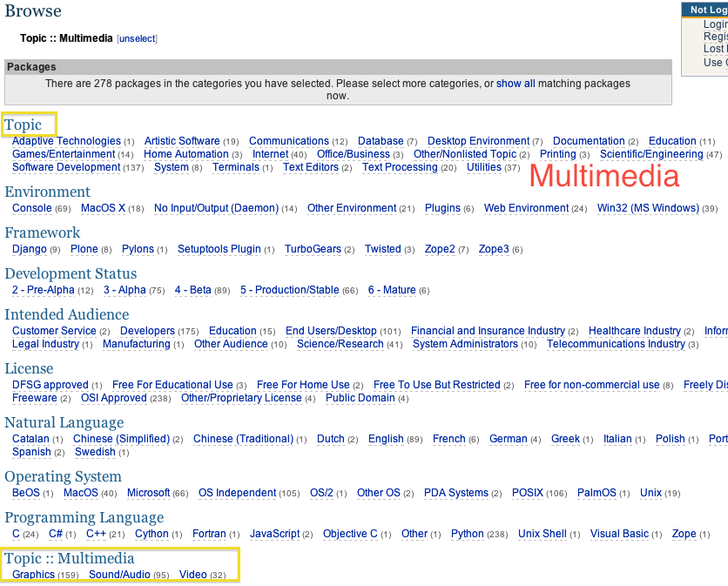The image size is (728, 586).
Task: Filter by Django framework
Action: coord(30,249)
